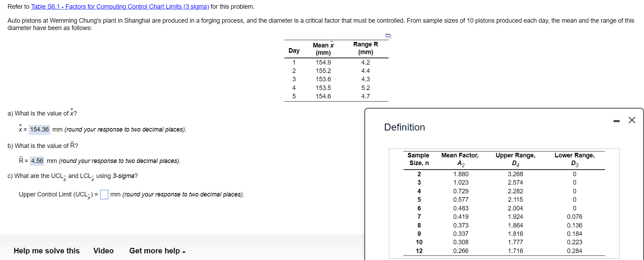The image size is (644, 260).
Task: Click A2 value 0.373
Action: [x=461, y=225]
